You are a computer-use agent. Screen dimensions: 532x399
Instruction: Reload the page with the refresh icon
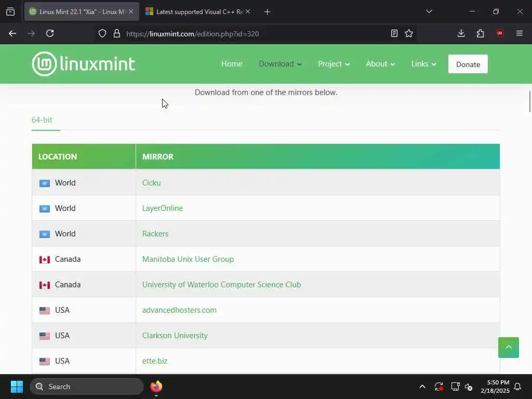tap(50, 33)
